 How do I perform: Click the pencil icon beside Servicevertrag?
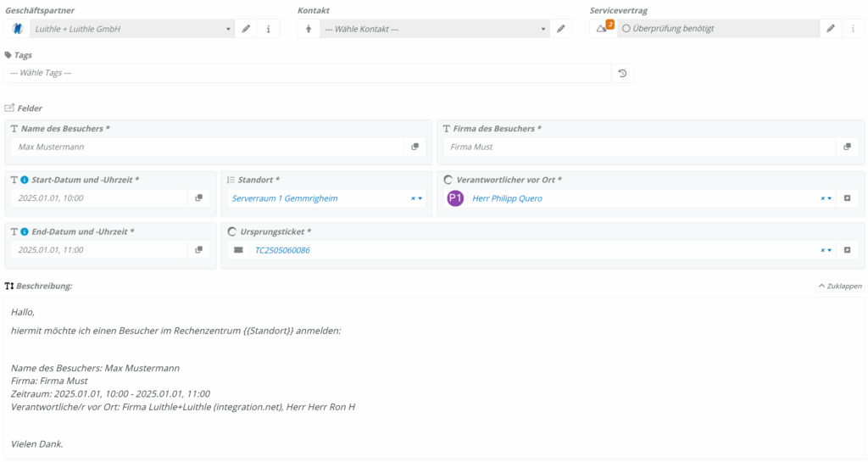(831, 29)
